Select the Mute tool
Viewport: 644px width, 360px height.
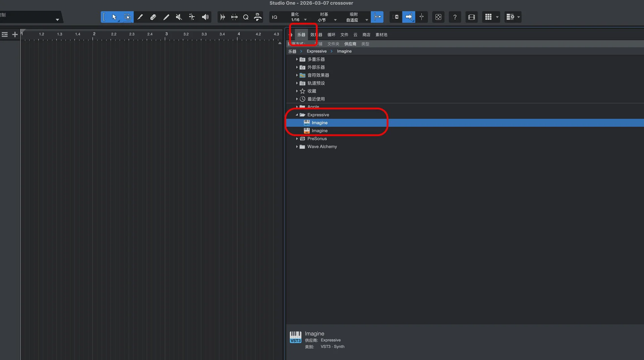[179, 17]
